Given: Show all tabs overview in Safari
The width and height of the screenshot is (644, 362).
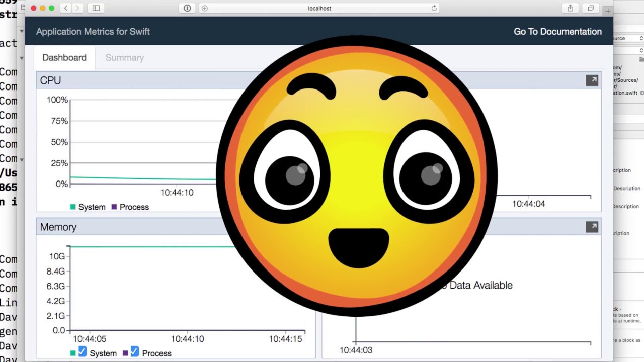Looking at the screenshot, I should pyautogui.click(x=591, y=8).
